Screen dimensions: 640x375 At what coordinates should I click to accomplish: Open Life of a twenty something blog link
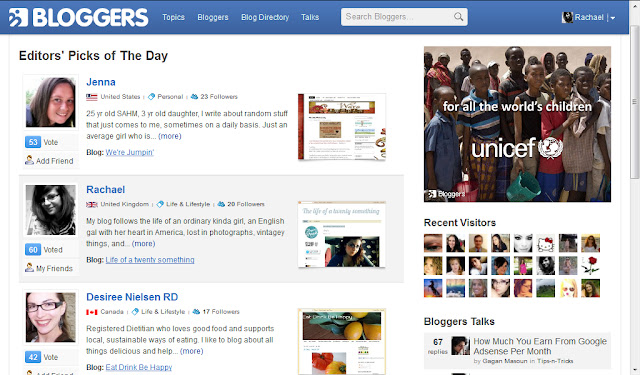pyautogui.click(x=150, y=260)
